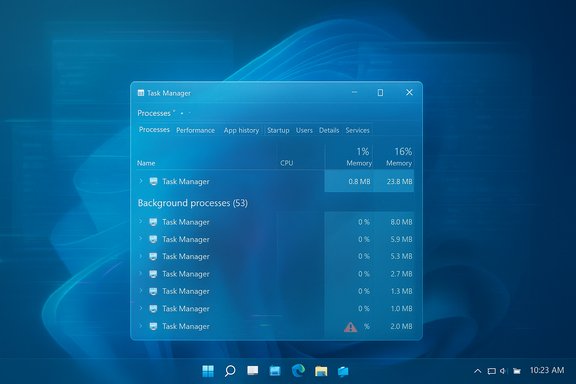Click the Processes heading above the tabs

pos(154,113)
